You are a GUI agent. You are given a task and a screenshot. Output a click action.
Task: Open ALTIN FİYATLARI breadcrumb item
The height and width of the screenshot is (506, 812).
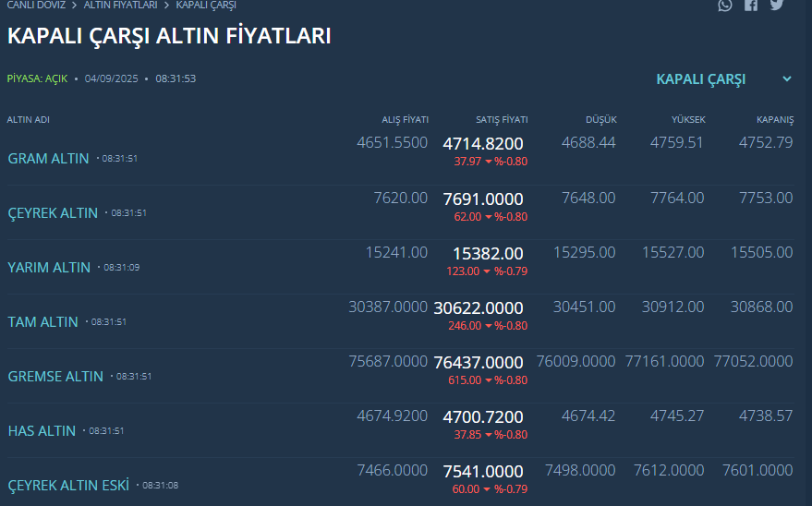(120, 5)
